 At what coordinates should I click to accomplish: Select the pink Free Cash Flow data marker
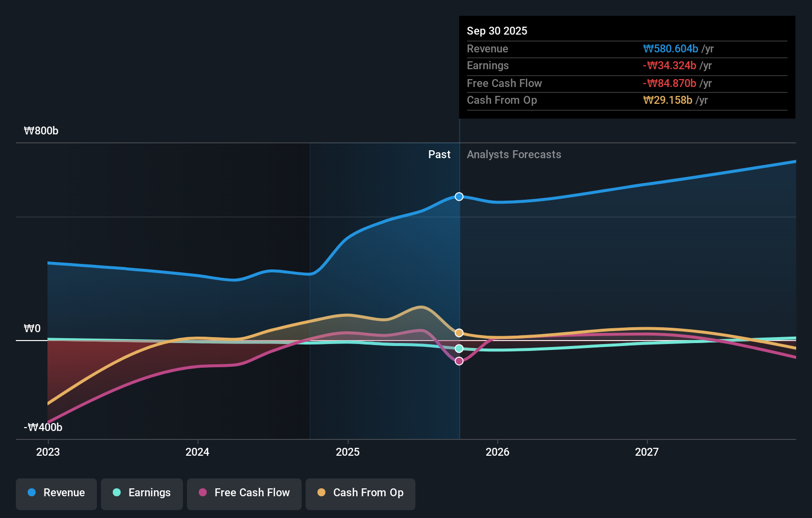point(459,361)
